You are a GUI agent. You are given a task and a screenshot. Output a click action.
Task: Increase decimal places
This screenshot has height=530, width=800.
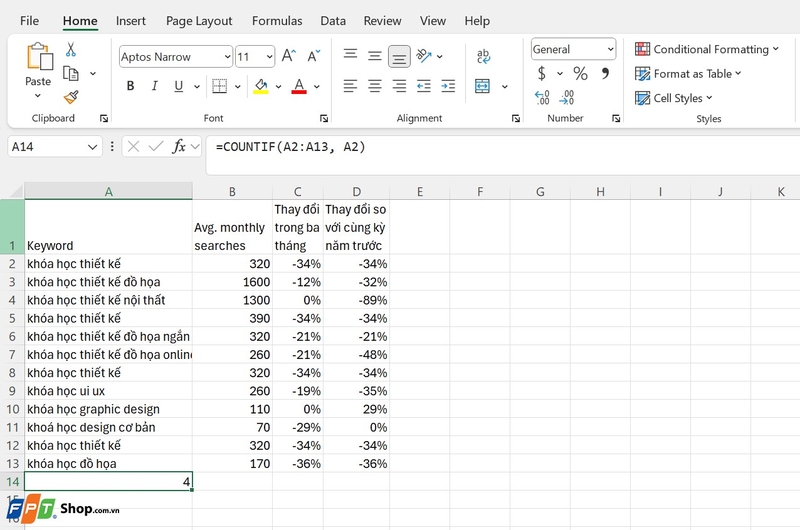(542, 97)
